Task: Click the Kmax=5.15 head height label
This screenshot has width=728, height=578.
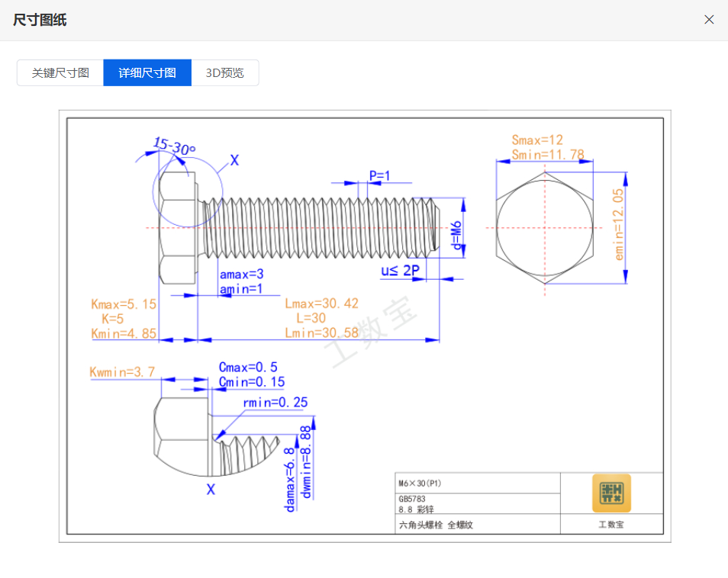Action: (123, 304)
